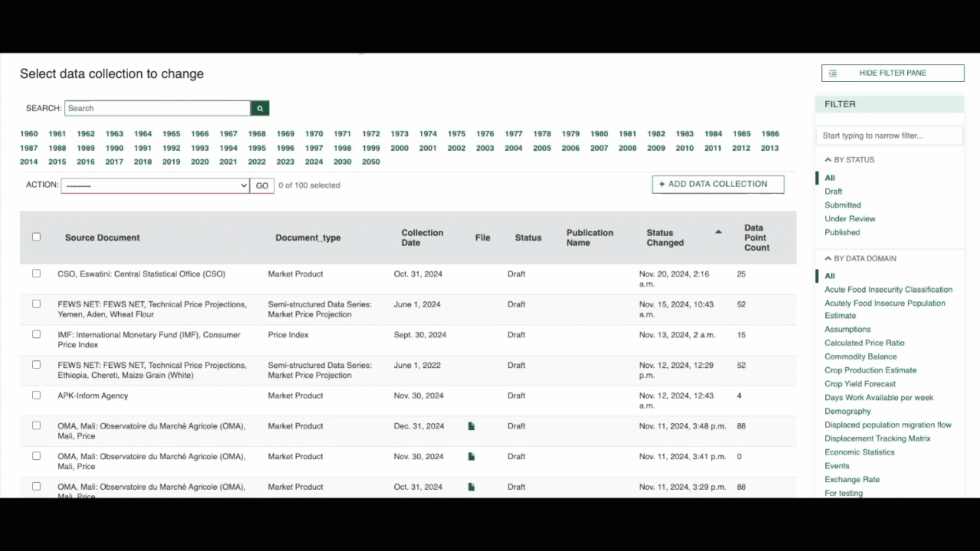
Task: Click Add Data Collection button
Action: tap(717, 184)
